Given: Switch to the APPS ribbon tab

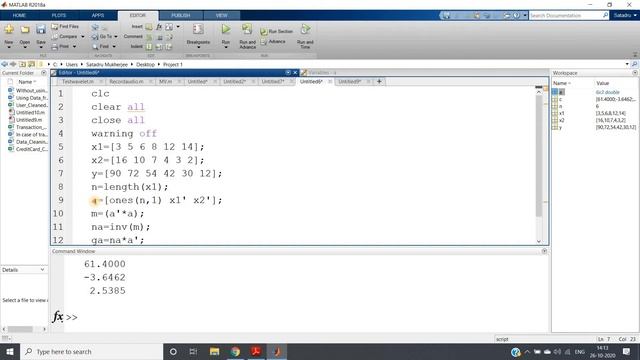Looking at the screenshot, I should click(98, 16).
